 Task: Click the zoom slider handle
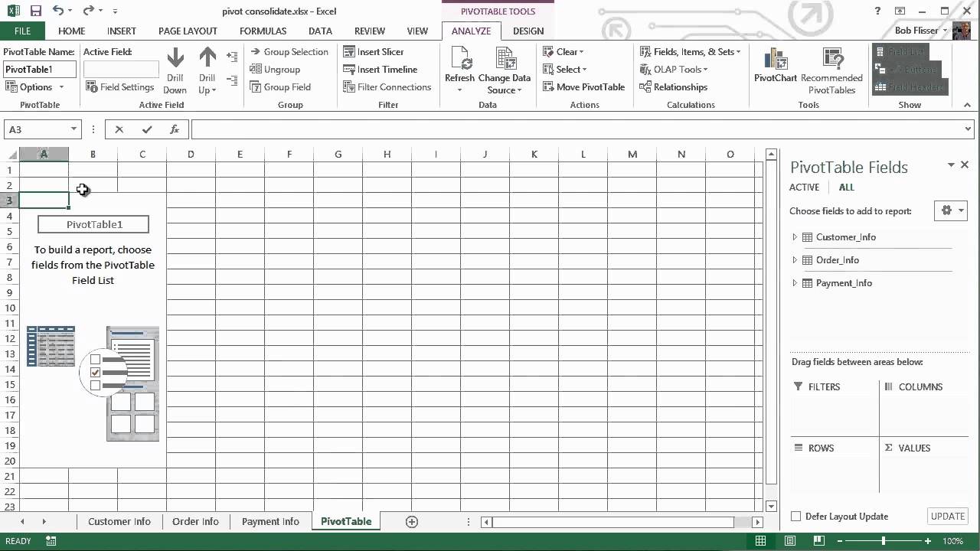(883, 541)
